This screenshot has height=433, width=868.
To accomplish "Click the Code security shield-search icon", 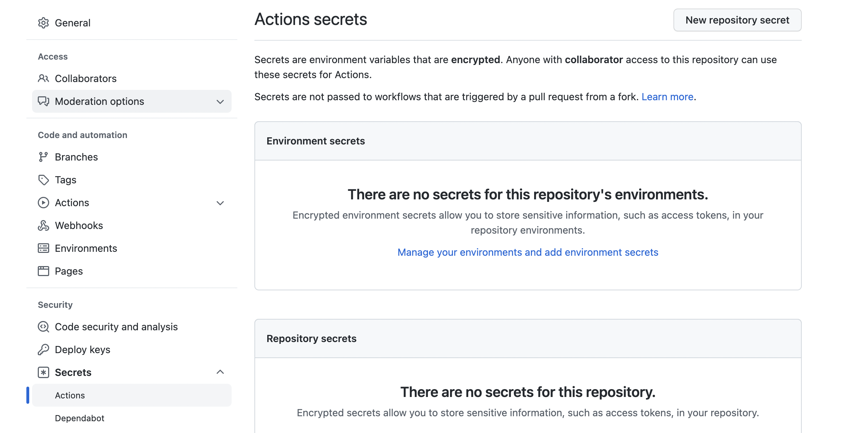I will [x=43, y=327].
